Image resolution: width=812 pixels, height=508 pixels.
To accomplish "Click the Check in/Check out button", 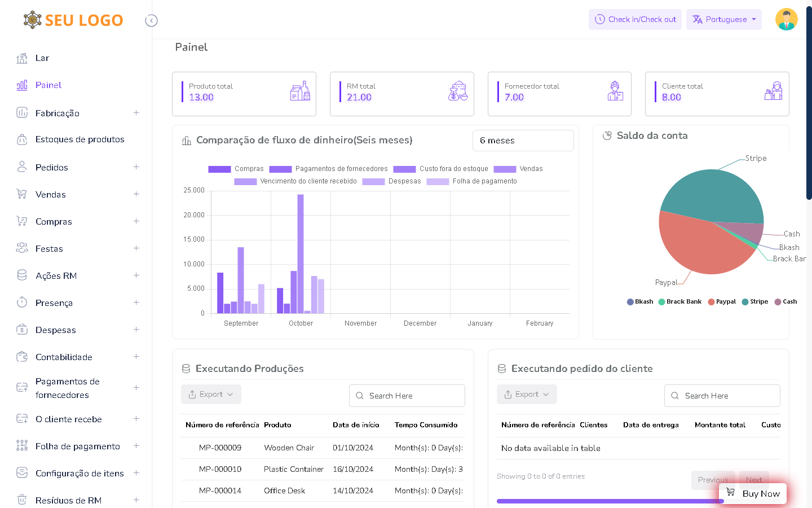I will click(635, 19).
